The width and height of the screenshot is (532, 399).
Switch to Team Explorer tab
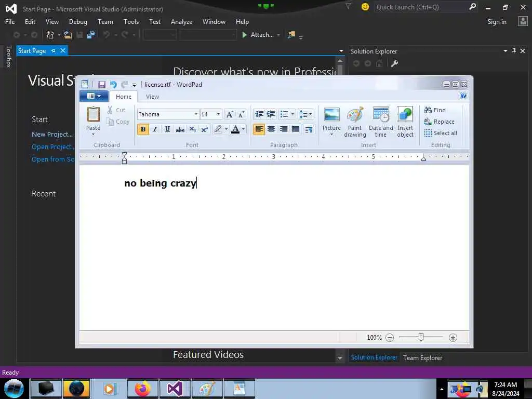click(422, 357)
